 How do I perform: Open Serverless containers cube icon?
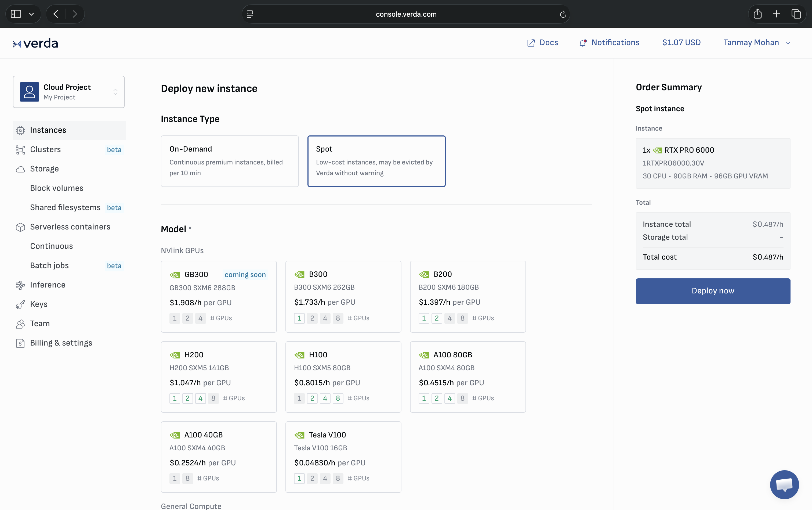tap(20, 227)
